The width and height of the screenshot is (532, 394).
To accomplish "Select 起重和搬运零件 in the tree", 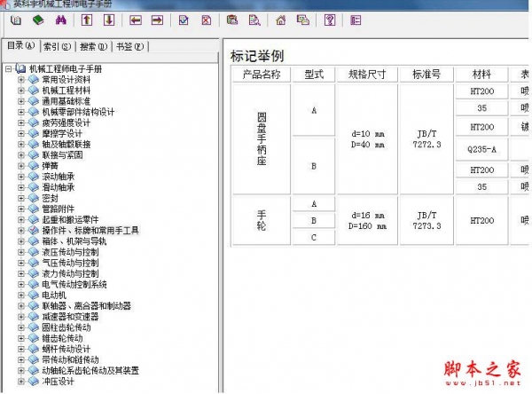I will pyautogui.click(x=70, y=220).
